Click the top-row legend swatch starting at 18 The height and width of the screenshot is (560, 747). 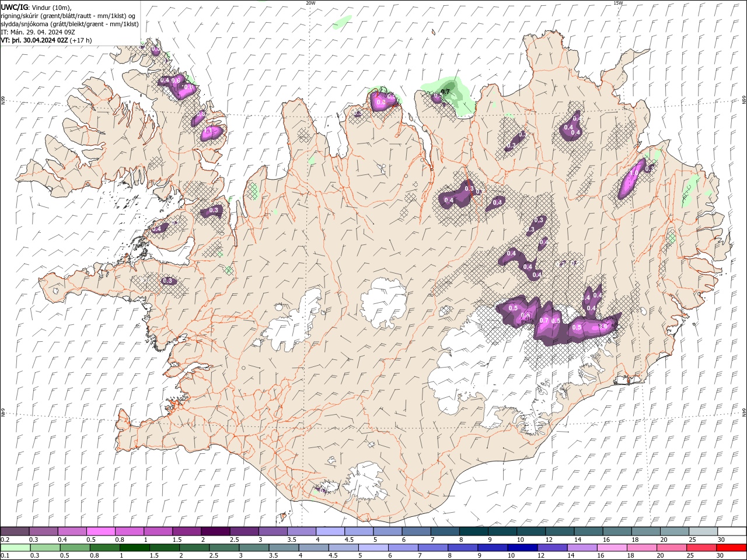645,531
